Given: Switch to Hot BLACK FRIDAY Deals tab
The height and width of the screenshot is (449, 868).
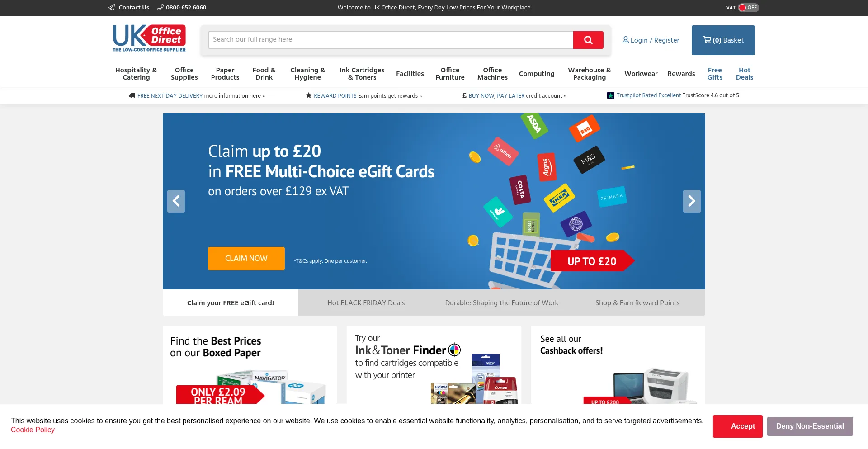Looking at the screenshot, I should [366, 302].
